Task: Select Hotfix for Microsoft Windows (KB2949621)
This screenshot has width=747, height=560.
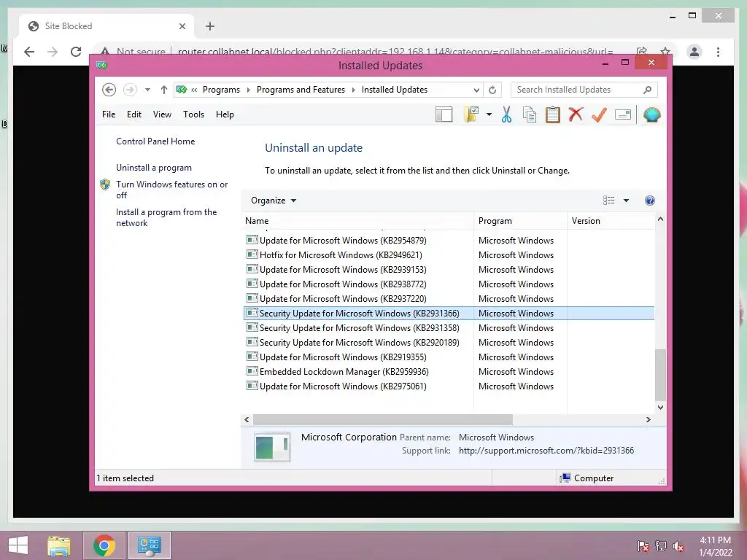Action: coord(449,255)
